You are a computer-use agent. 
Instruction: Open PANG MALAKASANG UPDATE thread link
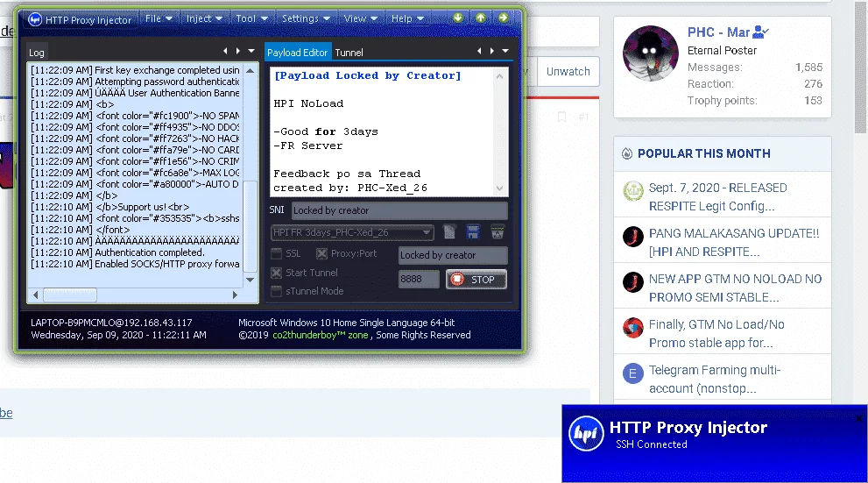pos(734,242)
